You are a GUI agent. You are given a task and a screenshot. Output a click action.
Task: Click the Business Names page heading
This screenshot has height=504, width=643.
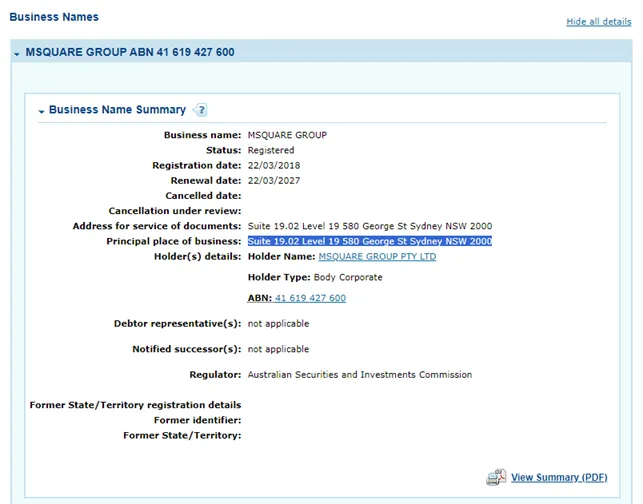[x=54, y=17]
